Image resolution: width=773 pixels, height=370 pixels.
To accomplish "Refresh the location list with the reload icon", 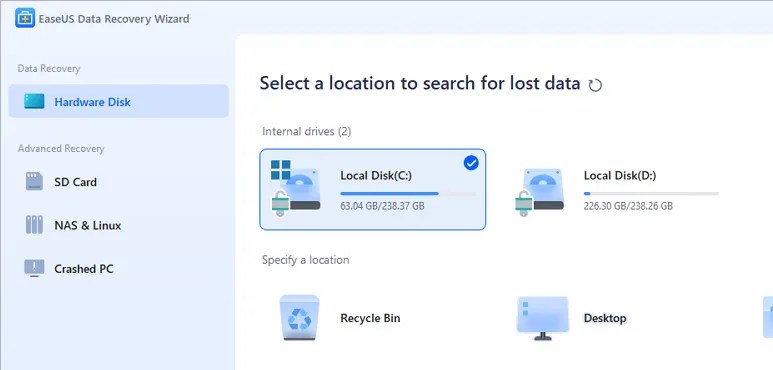I will tap(595, 85).
